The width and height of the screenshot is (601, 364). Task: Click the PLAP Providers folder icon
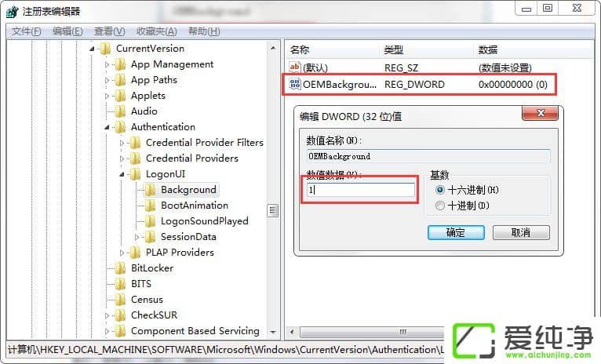(x=135, y=253)
